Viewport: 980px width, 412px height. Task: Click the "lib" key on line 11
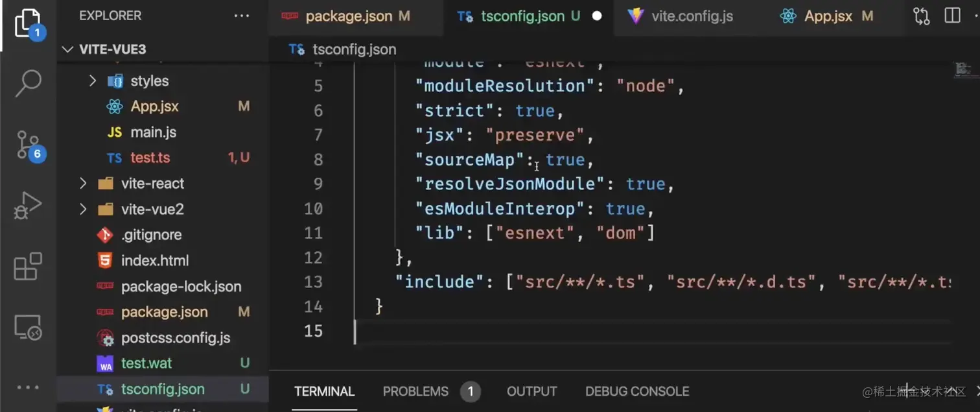click(x=439, y=234)
